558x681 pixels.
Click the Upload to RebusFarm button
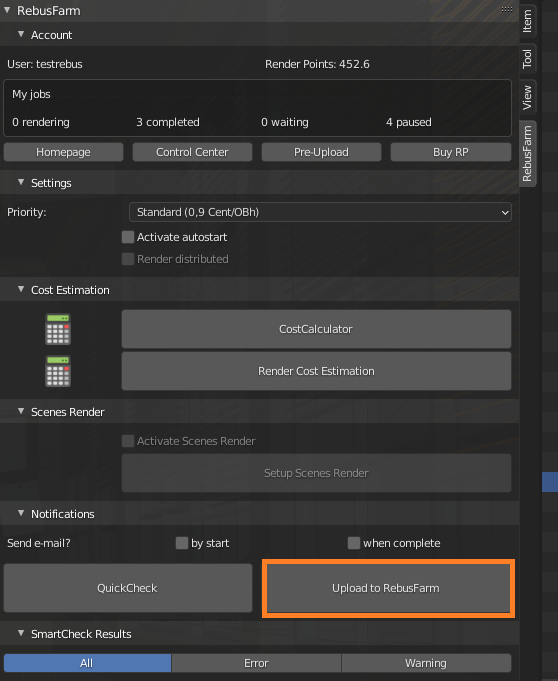click(388, 588)
